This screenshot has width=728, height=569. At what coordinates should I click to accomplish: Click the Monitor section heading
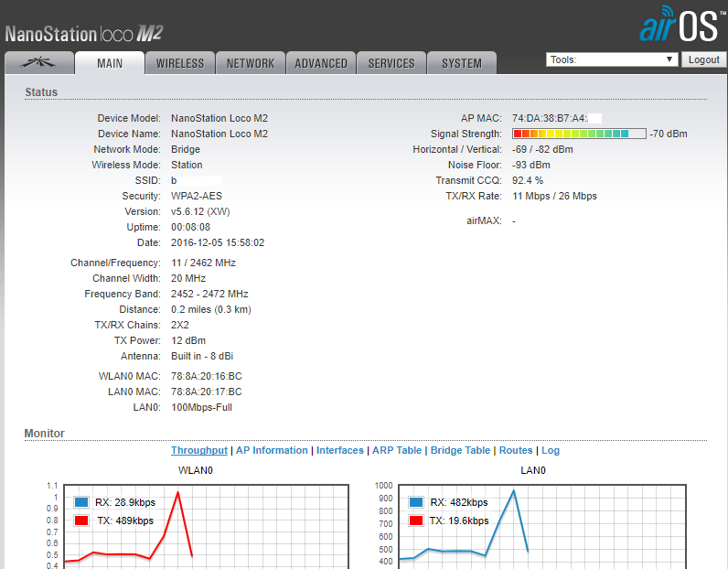coord(44,433)
